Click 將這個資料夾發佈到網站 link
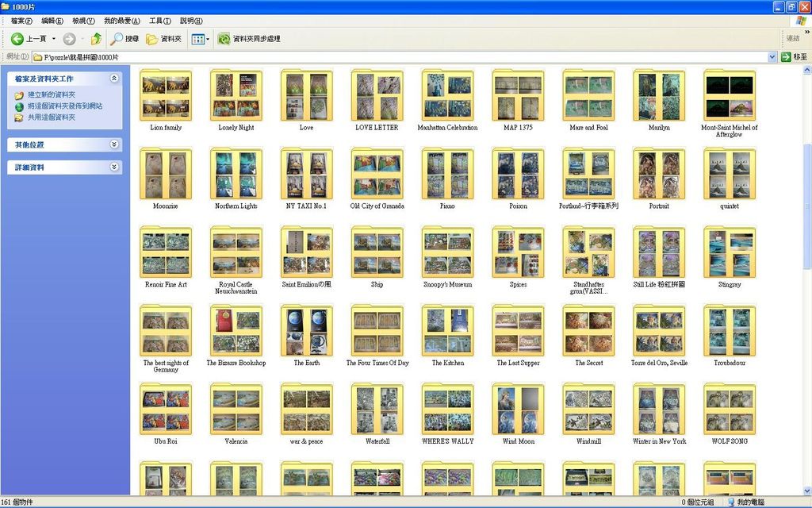The image size is (812, 508). click(65, 106)
